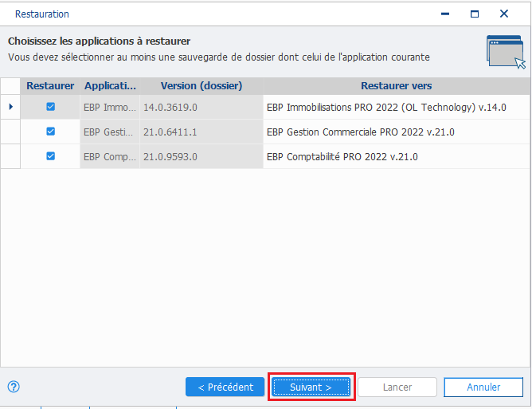This screenshot has width=532, height=409.
Task: Click version cell 21.0.9593.0
Action: point(201,156)
